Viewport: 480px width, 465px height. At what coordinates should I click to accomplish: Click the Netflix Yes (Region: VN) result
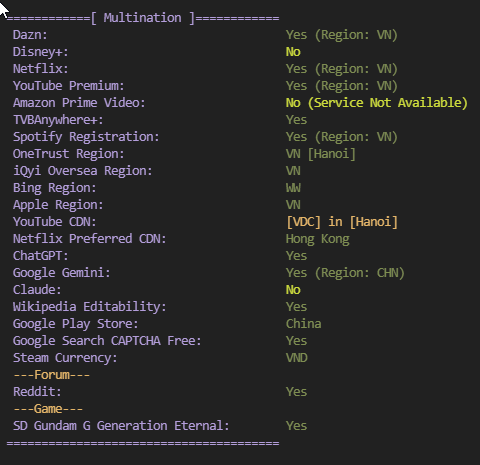click(342, 69)
